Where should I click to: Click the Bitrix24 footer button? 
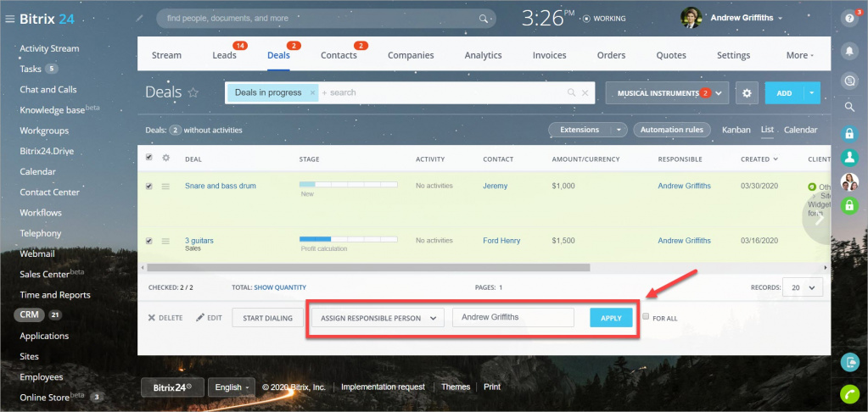click(x=173, y=387)
